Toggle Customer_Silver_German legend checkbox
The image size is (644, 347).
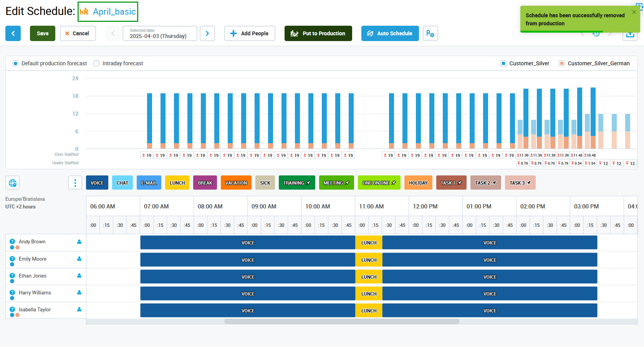pyautogui.click(x=561, y=63)
